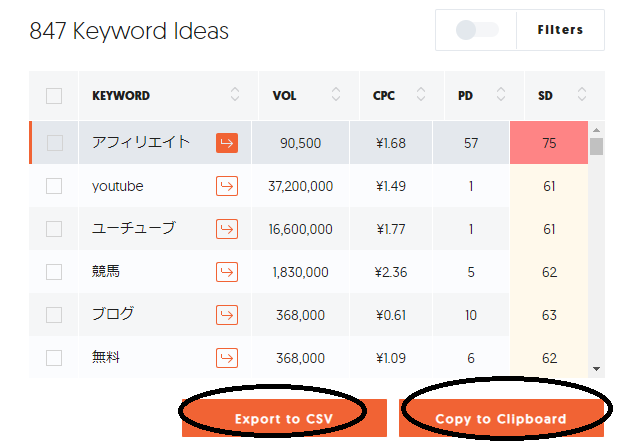The width and height of the screenshot is (630, 444).
Task: Open keyword details arrow for ブログ
Action: [x=227, y=315]
